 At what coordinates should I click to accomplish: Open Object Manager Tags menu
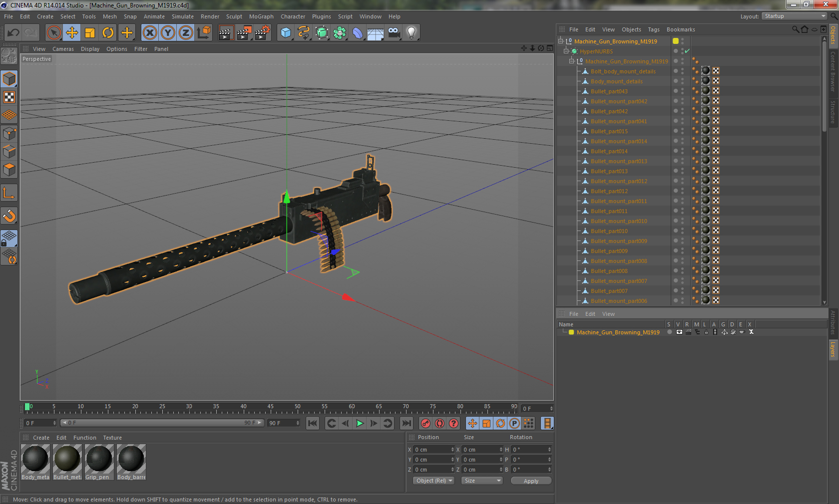pyautogui.click(x=654, y=29)
